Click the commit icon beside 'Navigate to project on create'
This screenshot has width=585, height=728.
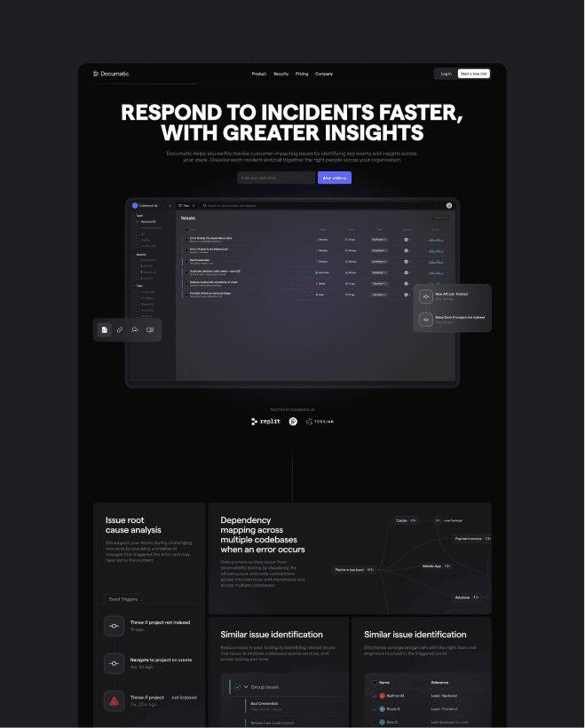tap(114, 663)
